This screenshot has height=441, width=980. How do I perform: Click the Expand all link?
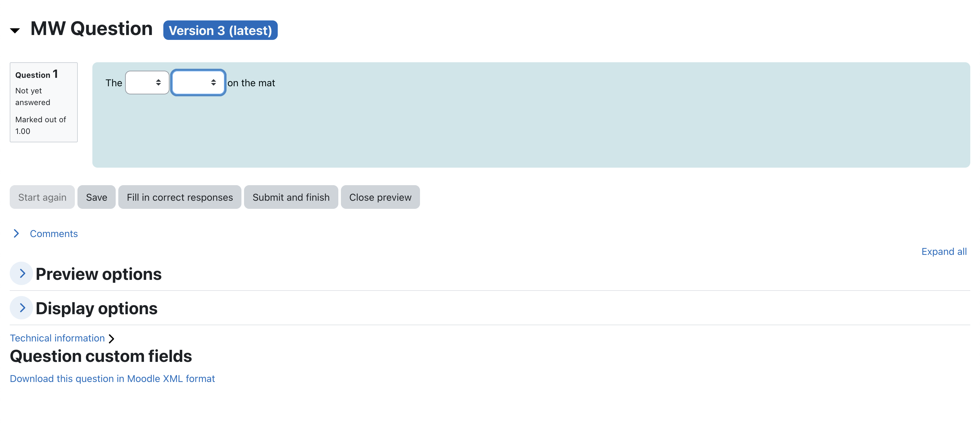(944, 252)
